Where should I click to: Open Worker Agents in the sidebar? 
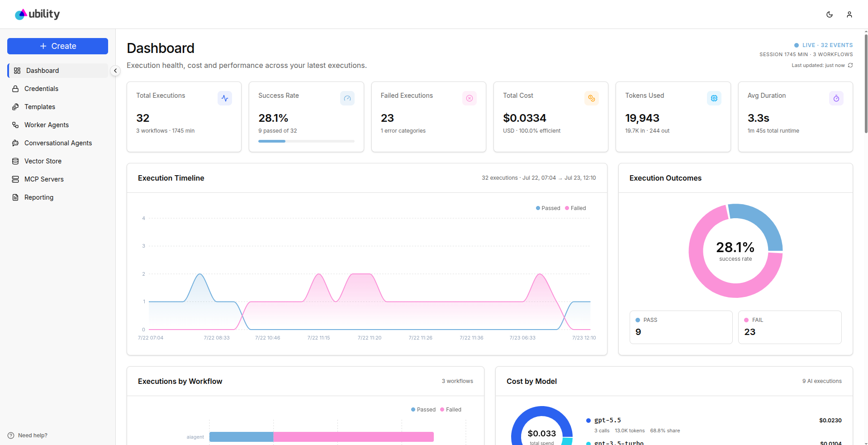click(x=57, y=125)
